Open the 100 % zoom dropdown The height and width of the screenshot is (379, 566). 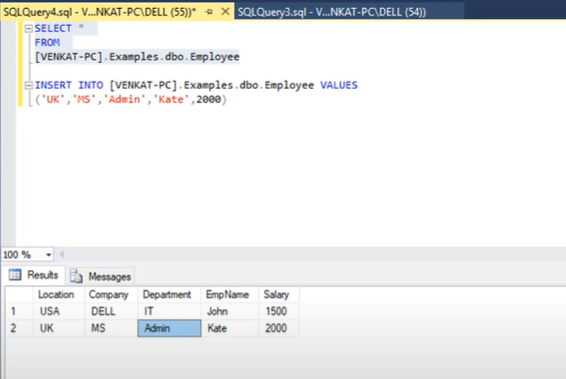(x=48, y=255)
